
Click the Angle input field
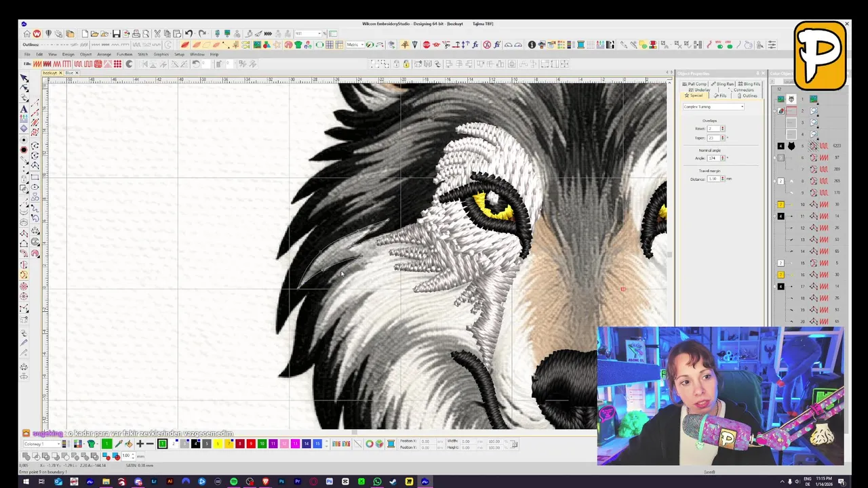point(713,158)
